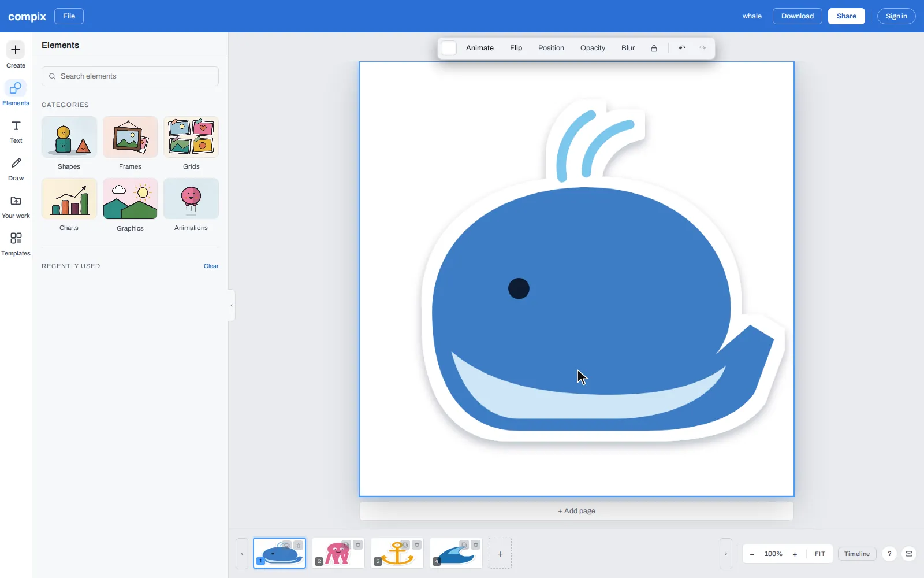The image size is (924, 578).
Task: Delete page 1 whale thumbnail
Action: pyautogui.click(x=299, y=545)
